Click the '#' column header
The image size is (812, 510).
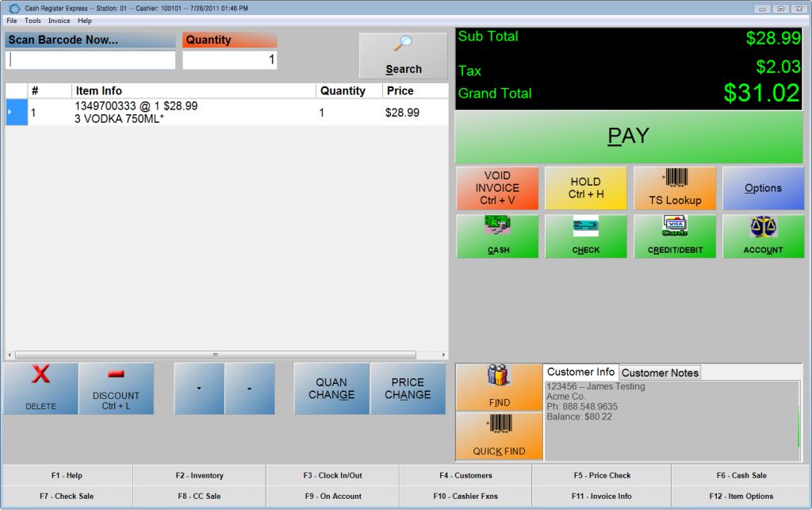tap(49, 90)
